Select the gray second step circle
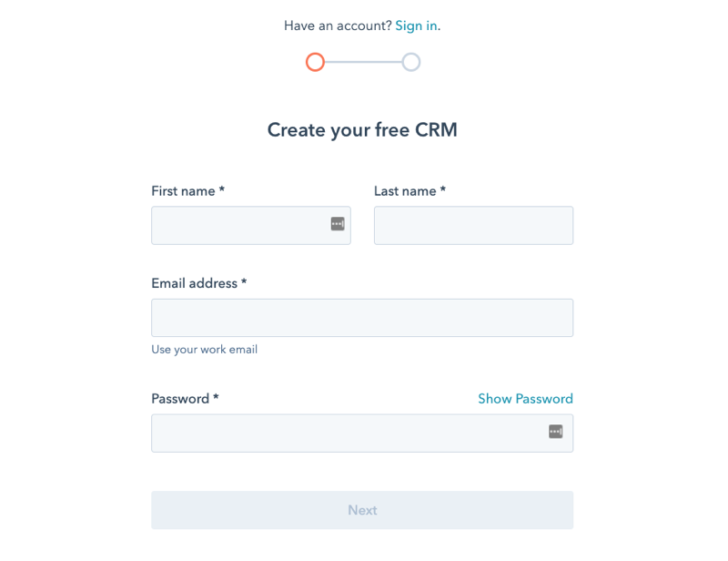Image resolution: width=728 pixels, height=561 pixels. 411,62
